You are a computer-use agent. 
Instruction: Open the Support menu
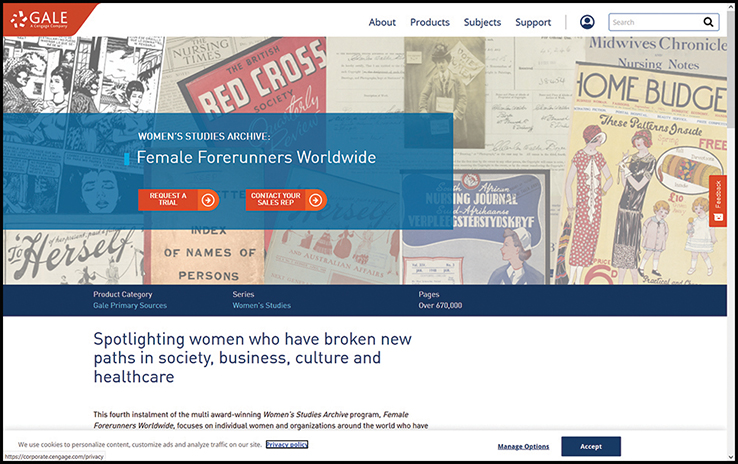(533, 22)
